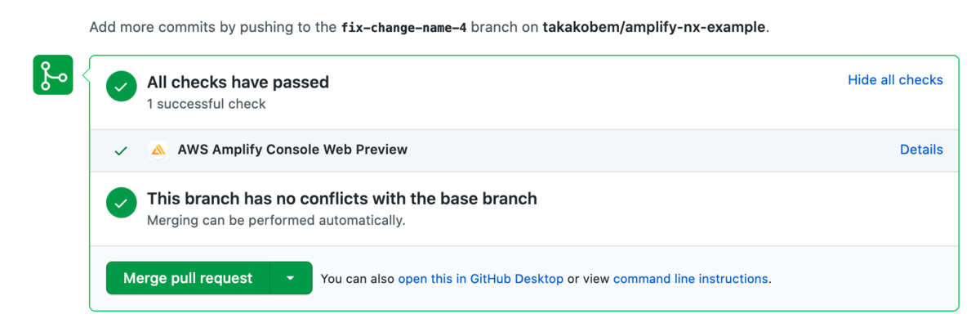Click the Merge pull request button

188,278
